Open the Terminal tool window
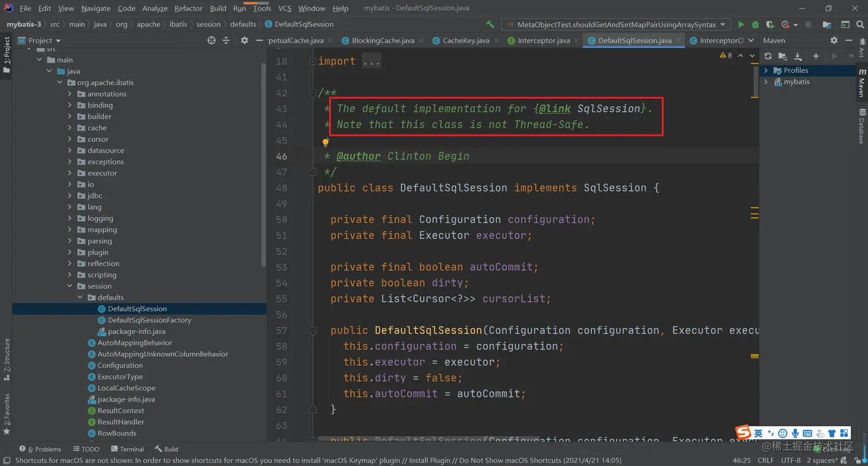The image size is (868, 466). coord(127,449)
